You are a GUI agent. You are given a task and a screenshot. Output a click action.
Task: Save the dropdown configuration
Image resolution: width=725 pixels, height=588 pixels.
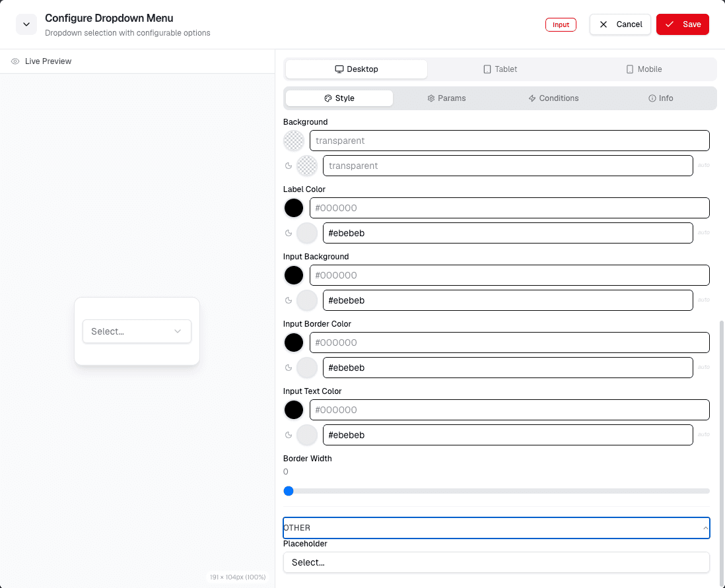(x=683, y=24)
